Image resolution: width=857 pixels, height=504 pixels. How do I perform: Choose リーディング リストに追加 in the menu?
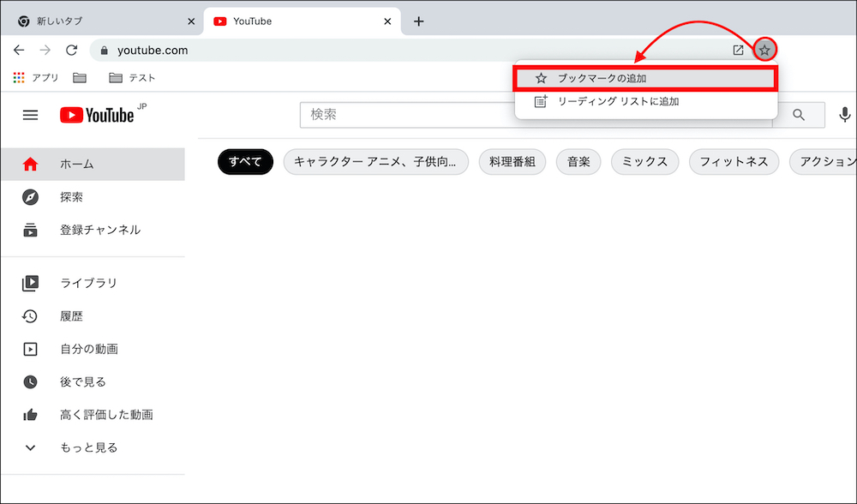point(645,101)
